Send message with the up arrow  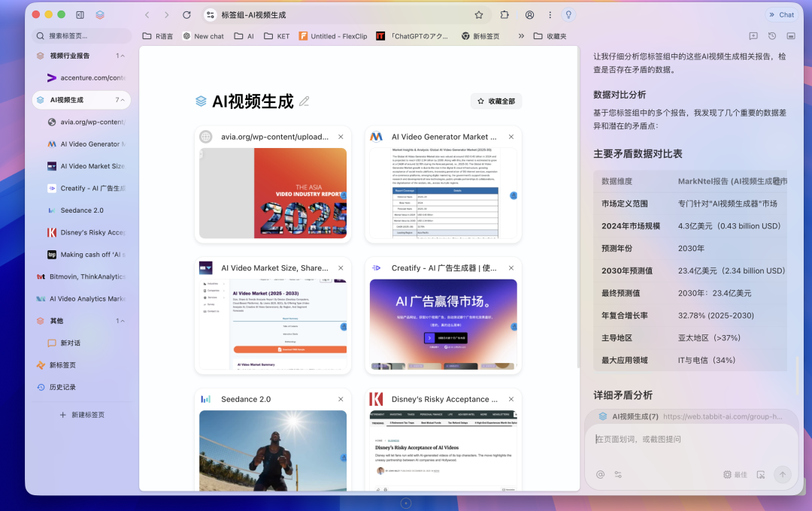coord(783,474)
